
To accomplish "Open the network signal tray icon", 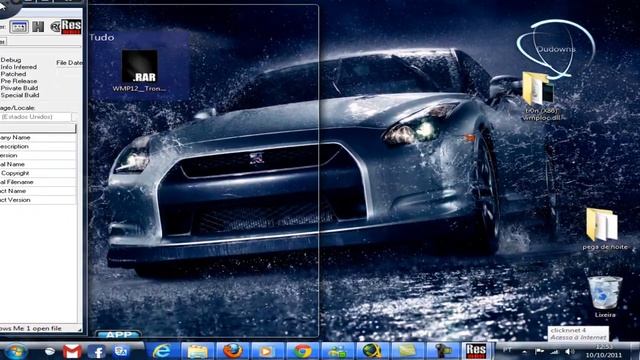I will [x=554, y=351].
